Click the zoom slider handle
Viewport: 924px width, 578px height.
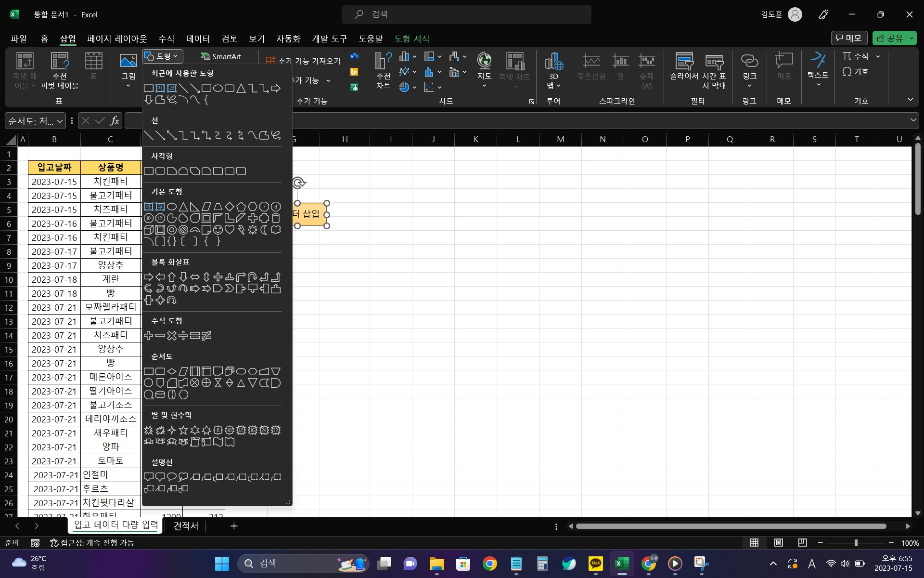[856, 543]
